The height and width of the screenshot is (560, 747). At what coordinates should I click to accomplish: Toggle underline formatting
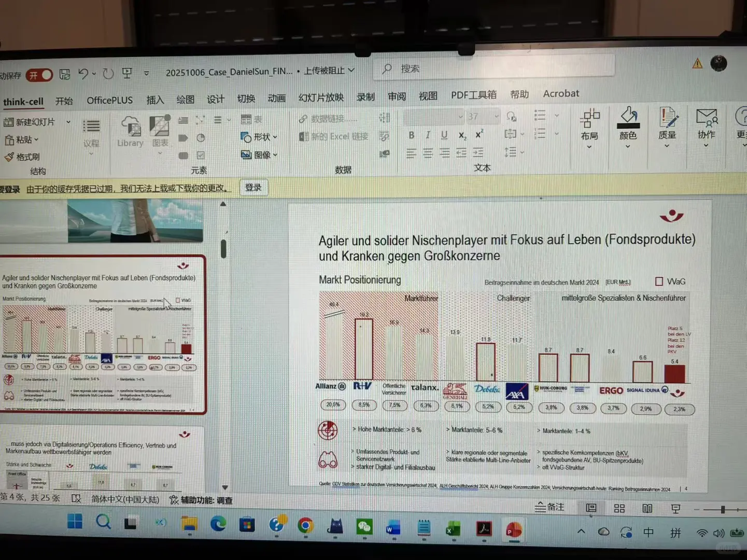pos(444,135)
